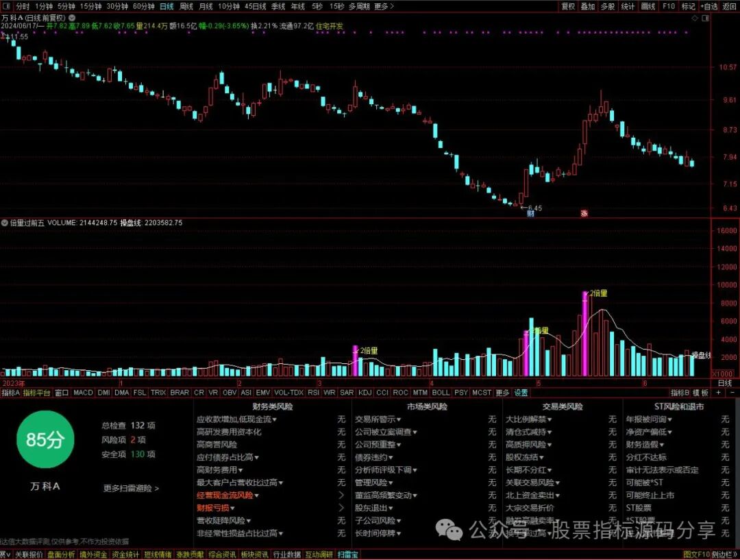Select the MCST indicator
This screenshot has height=560, width=740.
coord(482,392)
